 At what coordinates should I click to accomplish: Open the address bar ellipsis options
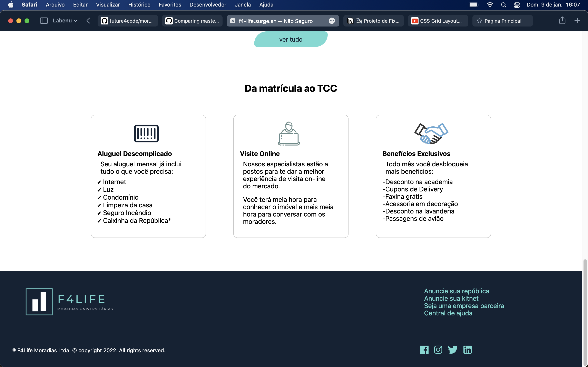coord(332,21)
